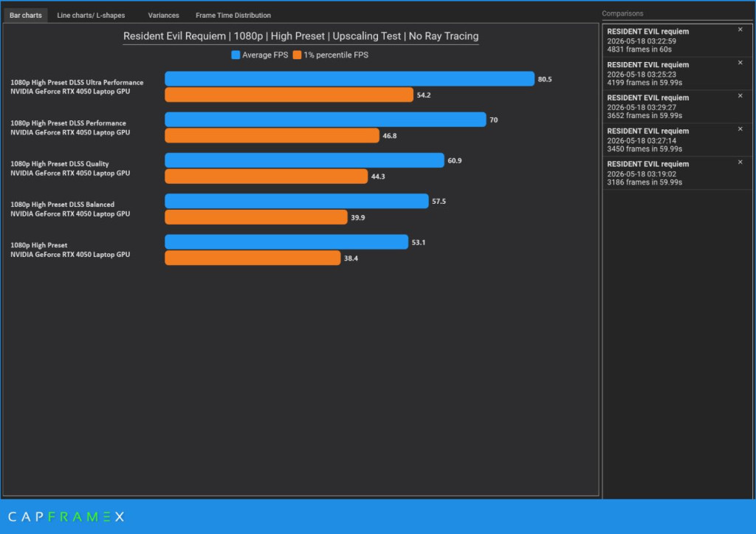Click the 80.5 average FPS blue bar

point(349,78)
